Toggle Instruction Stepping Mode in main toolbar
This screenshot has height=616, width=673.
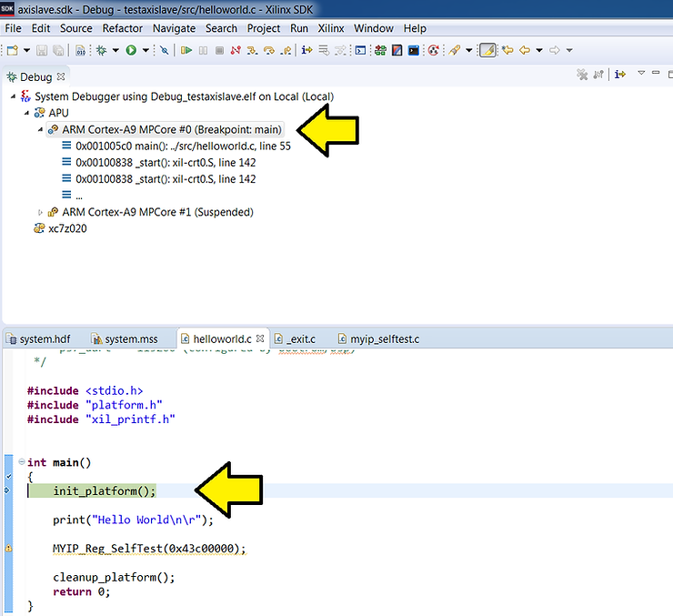pos(306,50)
